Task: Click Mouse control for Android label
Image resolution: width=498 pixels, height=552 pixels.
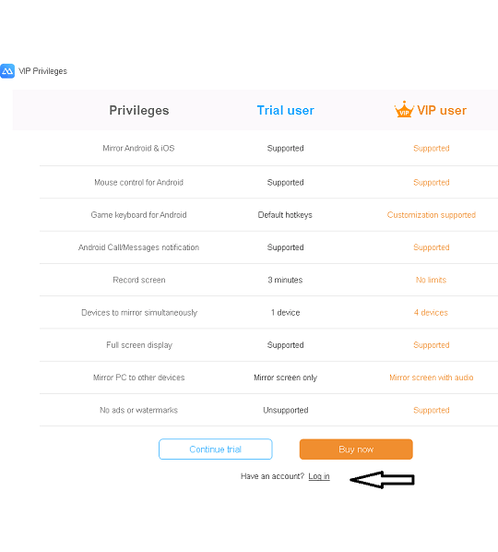Action: (139, 182)
